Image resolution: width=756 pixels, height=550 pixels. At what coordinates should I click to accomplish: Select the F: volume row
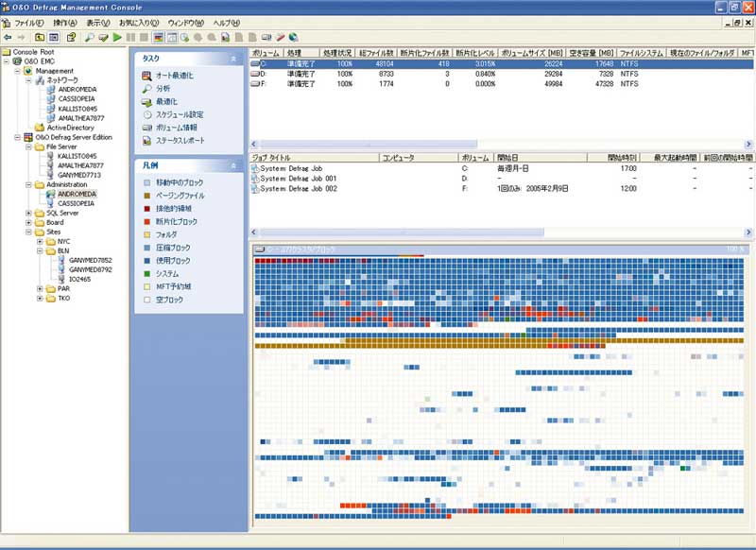coord(502,84)
